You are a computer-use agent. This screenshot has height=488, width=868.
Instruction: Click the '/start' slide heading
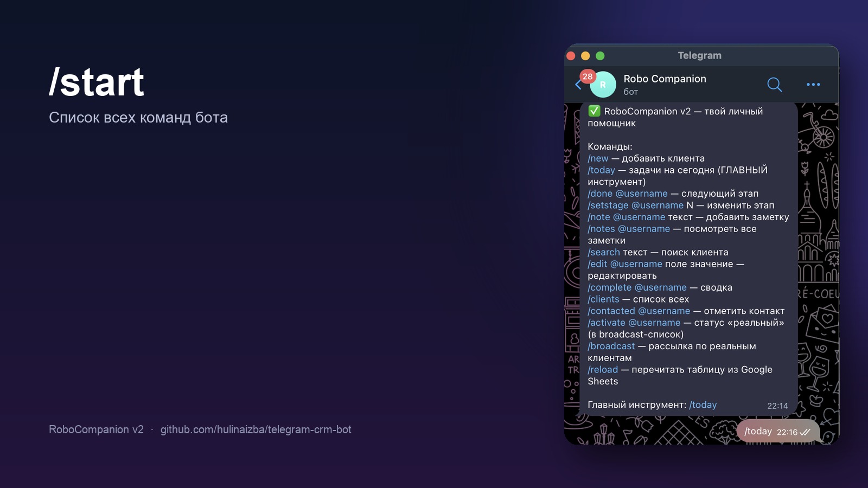tap(97, 82)
